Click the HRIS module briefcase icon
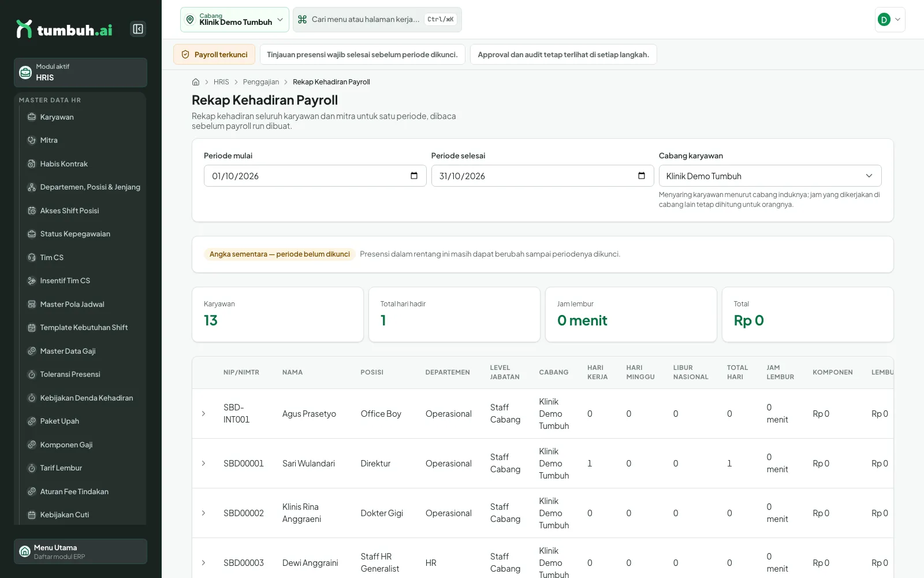This screenshot has height=578, width=924. click(x=25, y=72)
